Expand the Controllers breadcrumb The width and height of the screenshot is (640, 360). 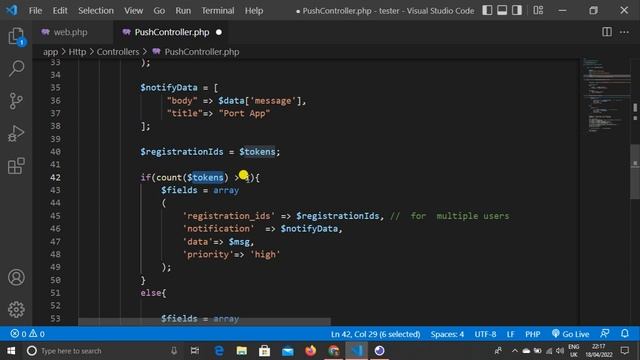118,52
